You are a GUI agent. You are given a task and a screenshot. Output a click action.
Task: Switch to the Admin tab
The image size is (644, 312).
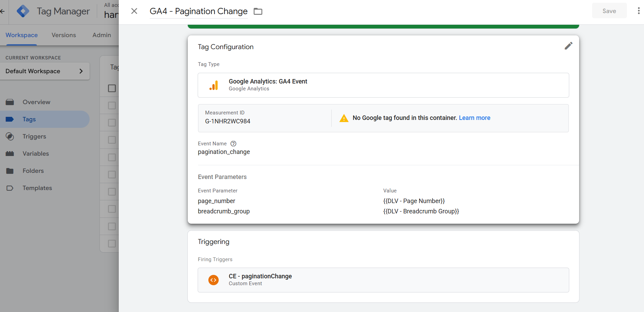click(102, 35)
